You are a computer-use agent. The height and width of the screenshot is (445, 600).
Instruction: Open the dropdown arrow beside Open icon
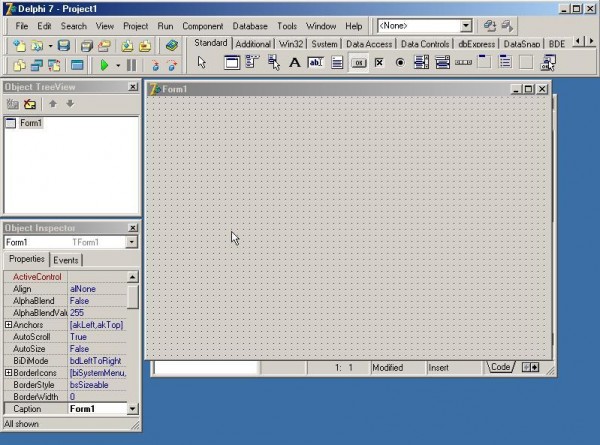pos(50,46)
